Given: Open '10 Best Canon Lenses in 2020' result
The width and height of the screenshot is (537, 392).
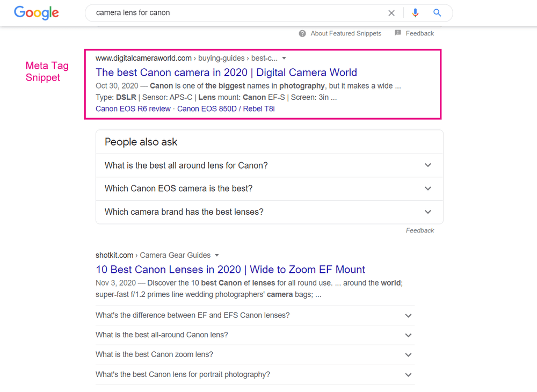Looking at the screenshot, I should 230,270.
